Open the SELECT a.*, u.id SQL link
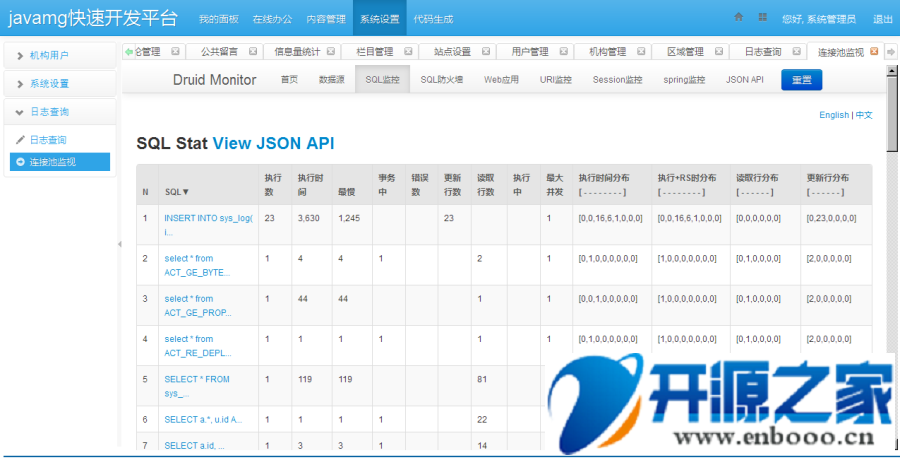This screenshot has width=900, height=460. coord(203,420)
